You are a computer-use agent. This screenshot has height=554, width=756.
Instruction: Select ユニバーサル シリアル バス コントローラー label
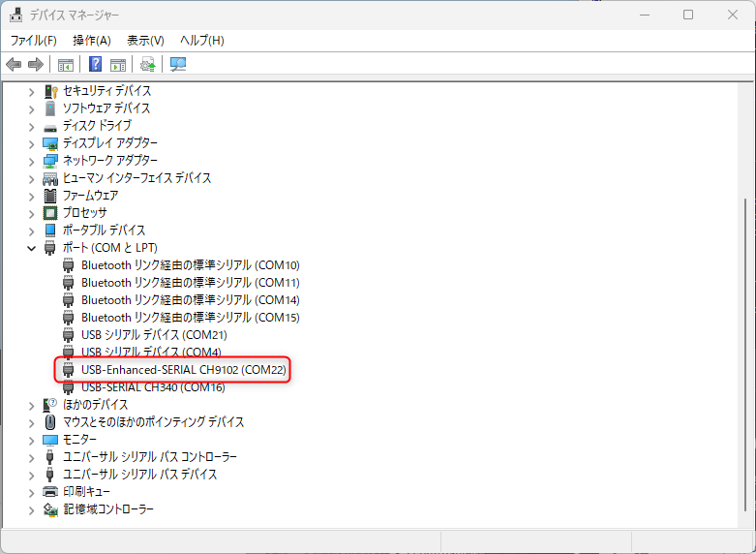pos(150,456)
